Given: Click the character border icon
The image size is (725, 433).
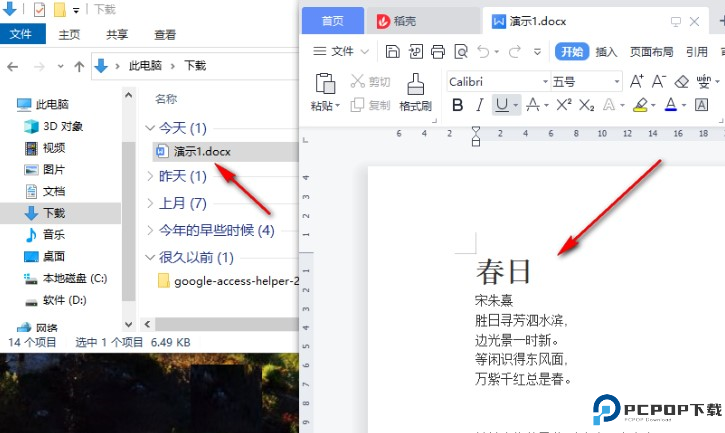Looking at the screenshot, I should click(701, 105).
